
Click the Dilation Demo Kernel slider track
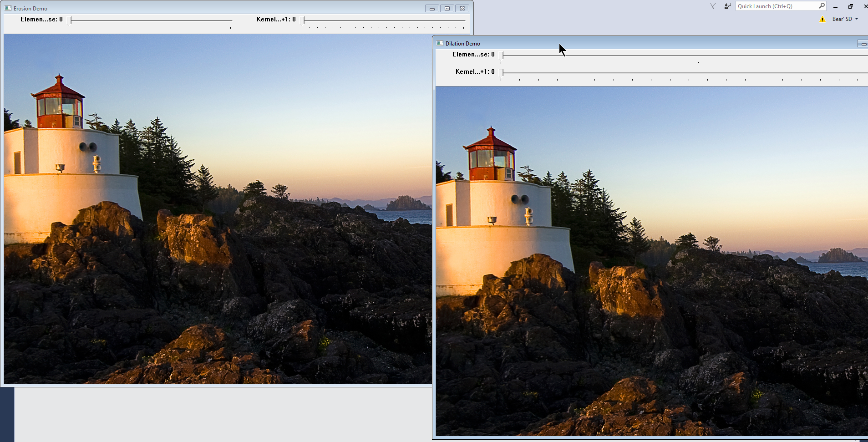point(683,72)
